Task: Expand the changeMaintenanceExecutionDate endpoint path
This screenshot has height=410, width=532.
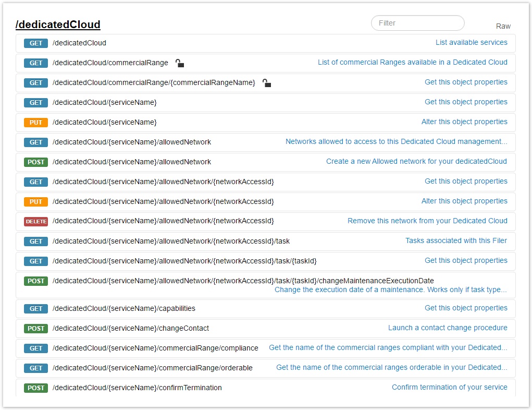Action: pyautogui.click(x=243, y=281)
